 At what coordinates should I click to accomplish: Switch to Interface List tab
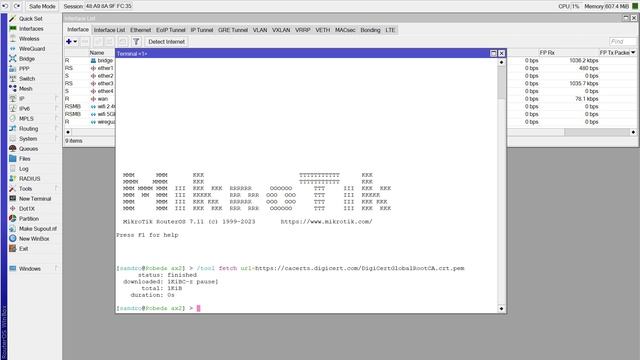[109, 30]
